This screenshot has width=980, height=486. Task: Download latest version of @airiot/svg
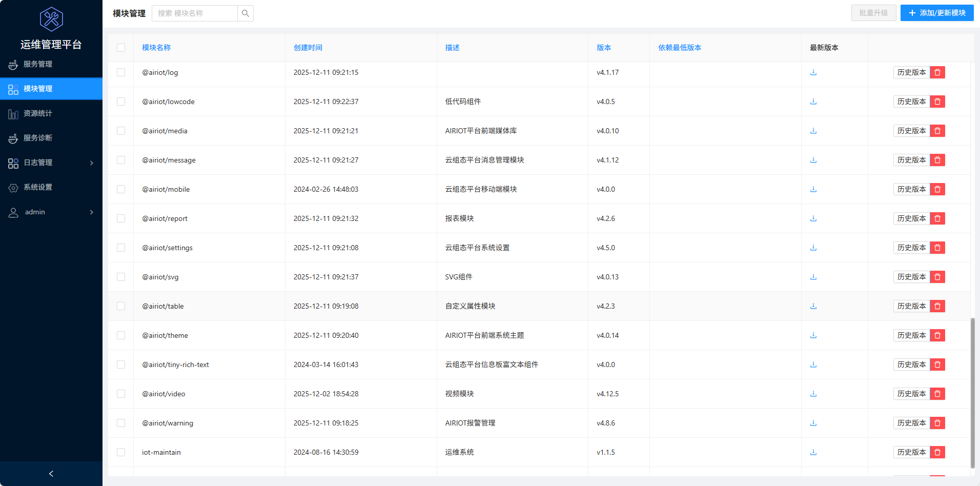[813, 277]
